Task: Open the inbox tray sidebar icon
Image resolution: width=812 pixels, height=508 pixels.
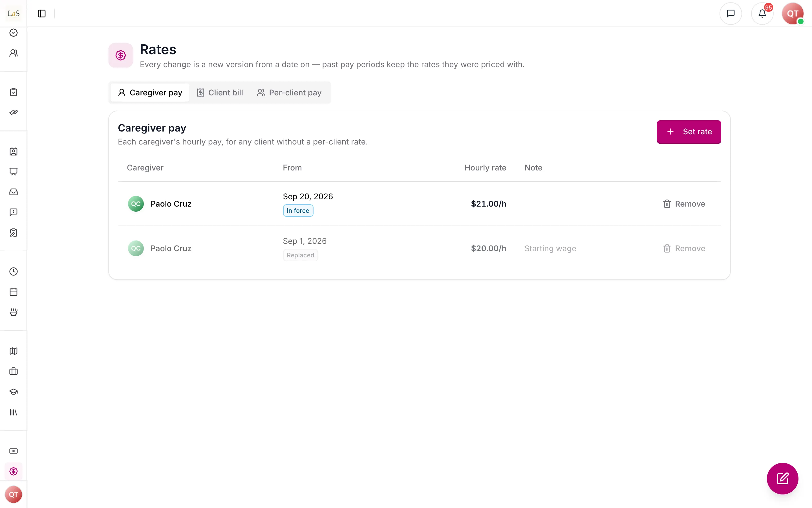Action: click(x=14, y=192)
